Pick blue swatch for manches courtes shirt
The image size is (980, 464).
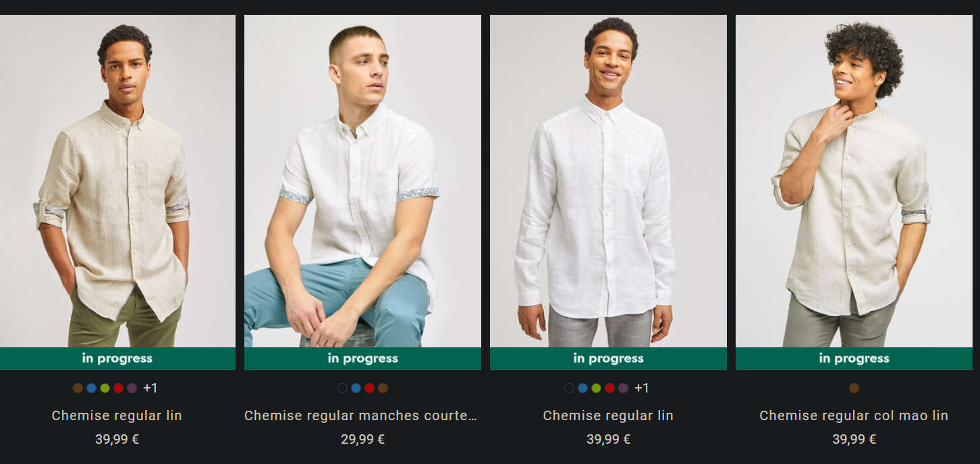[356, 388]
